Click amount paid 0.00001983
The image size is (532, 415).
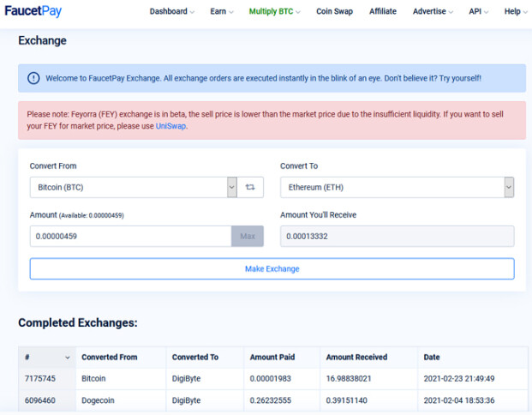click(271, 379)
